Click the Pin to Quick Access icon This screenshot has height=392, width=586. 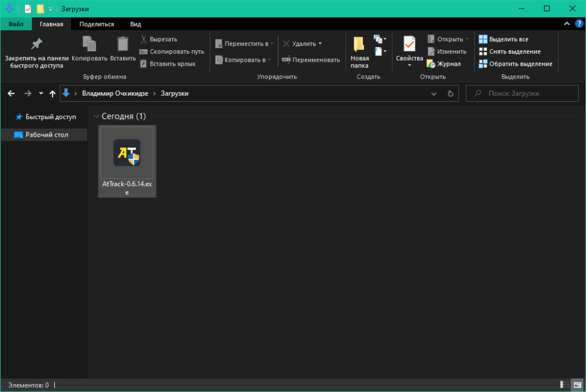point(37,45)
